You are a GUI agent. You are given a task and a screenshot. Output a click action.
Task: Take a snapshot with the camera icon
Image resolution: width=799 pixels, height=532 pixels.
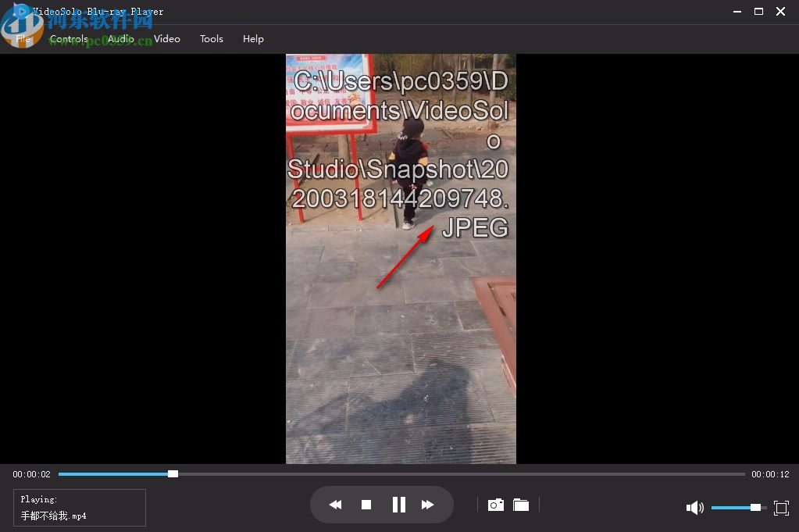[x=495, y=505]
